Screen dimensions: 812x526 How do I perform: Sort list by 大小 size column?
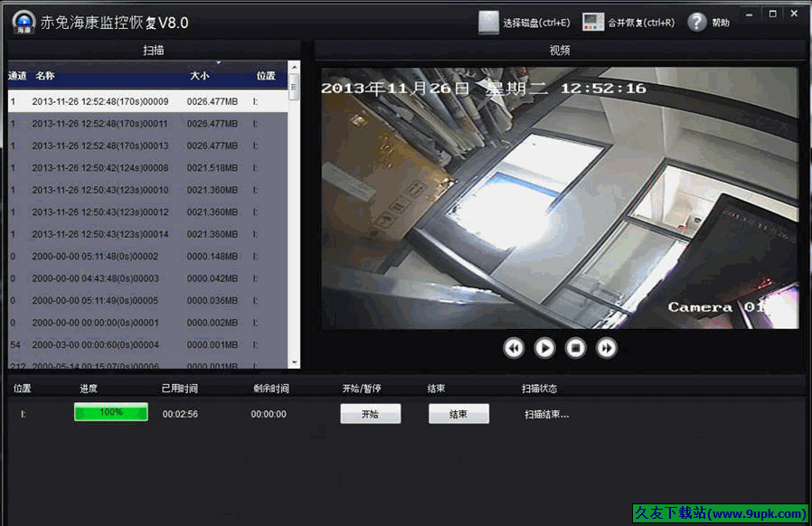pyautogui.click(x=199, y=76)
